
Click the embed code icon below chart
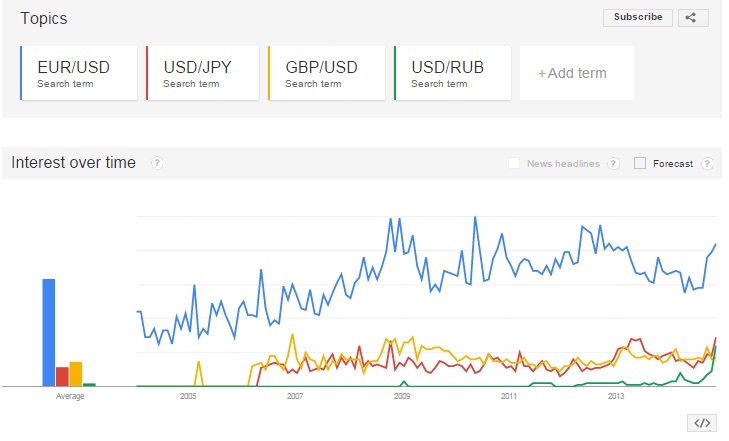(703, 423)
